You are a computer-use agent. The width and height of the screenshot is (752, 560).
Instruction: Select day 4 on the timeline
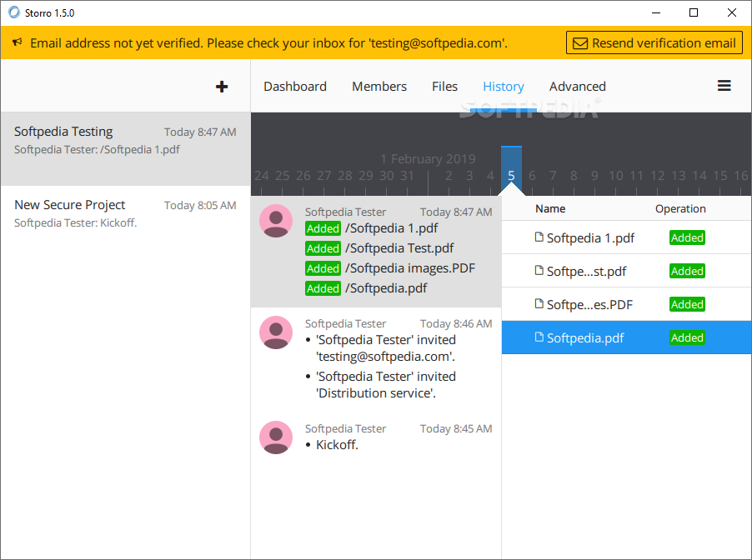(490, 176)
